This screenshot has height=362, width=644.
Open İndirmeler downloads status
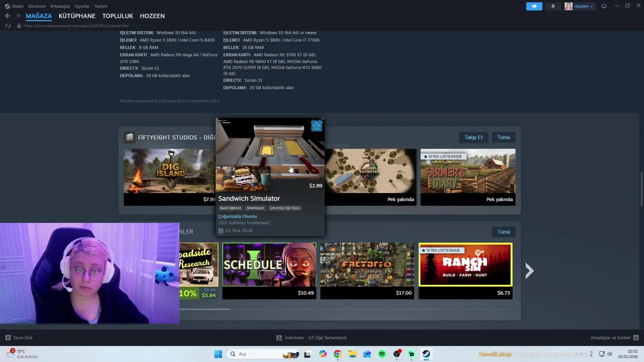[312, 338]
